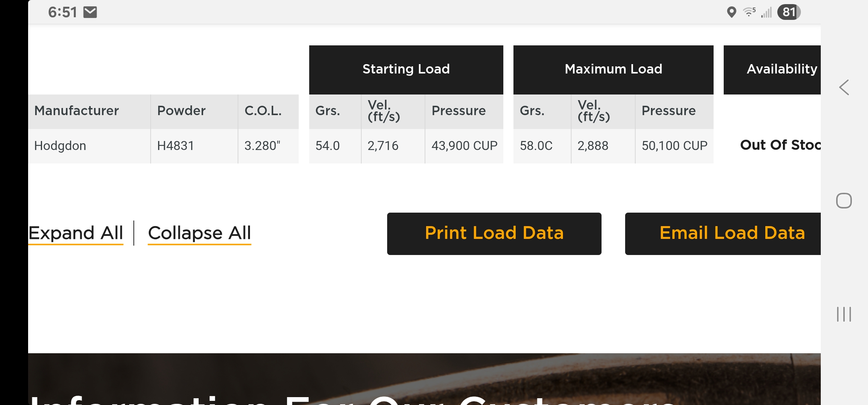Tap the location status icon
Viewport: 868px width, 405px height.
point(731,12)
